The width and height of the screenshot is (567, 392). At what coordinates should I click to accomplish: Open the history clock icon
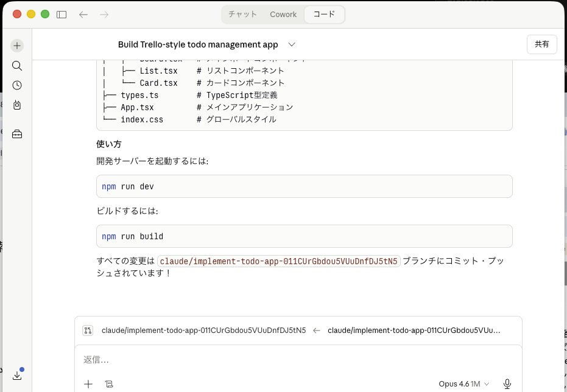point(17,85)
